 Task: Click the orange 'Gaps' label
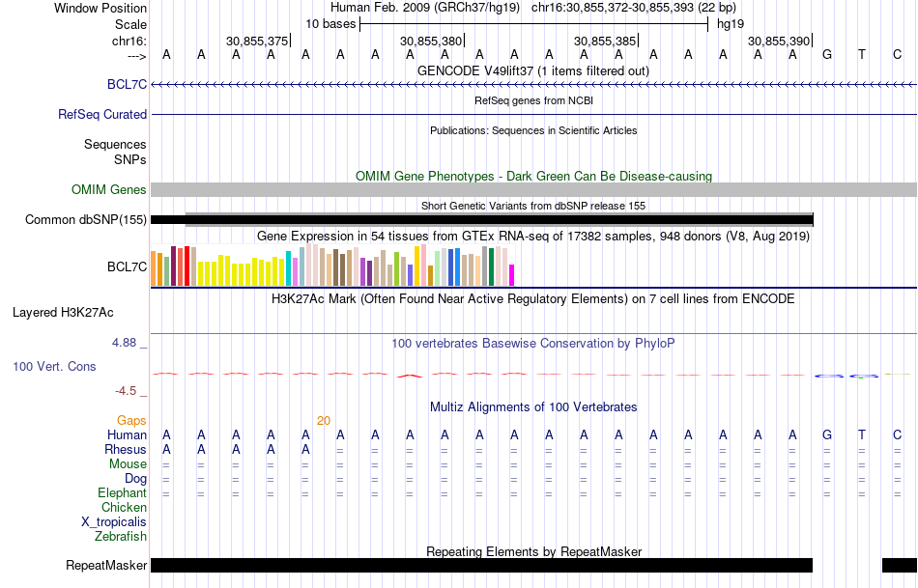click(x=131, y=421)
